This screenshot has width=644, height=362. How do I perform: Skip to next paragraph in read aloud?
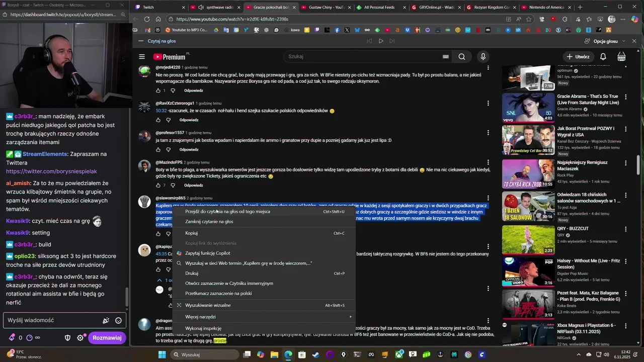point(392,41)
